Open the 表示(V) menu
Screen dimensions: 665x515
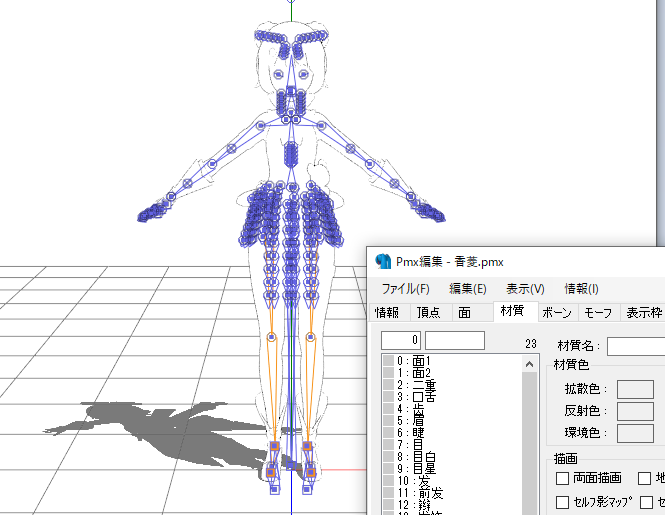525,289
